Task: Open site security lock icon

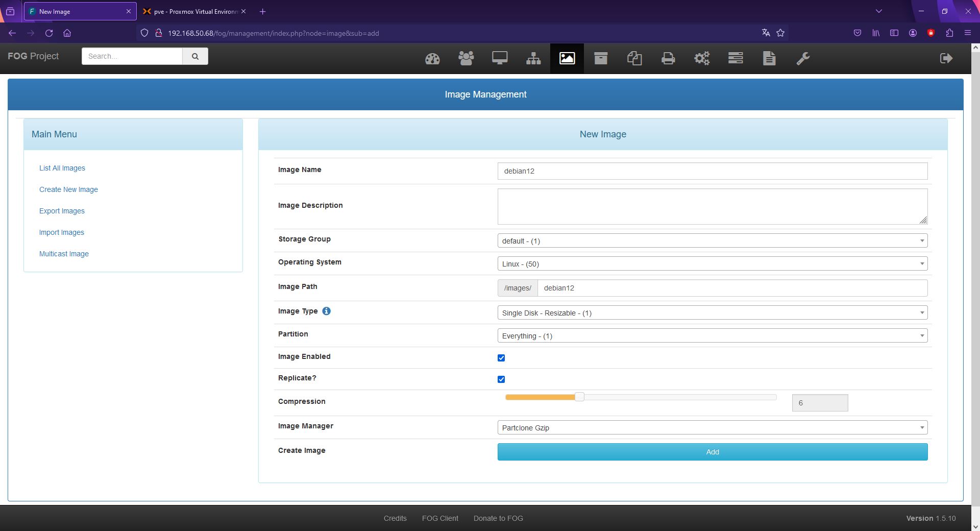Action: point(159,33)
